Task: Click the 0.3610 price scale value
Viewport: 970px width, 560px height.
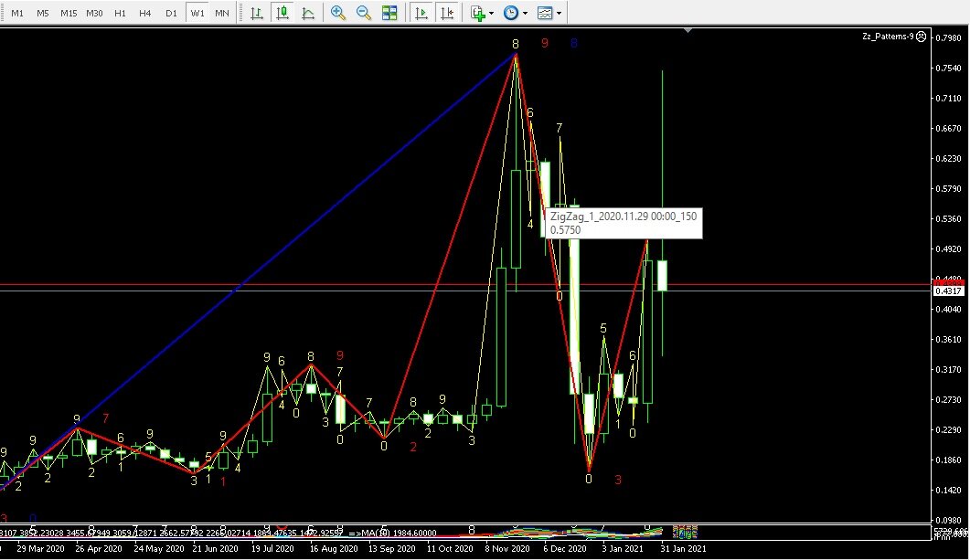Action: 948,339
